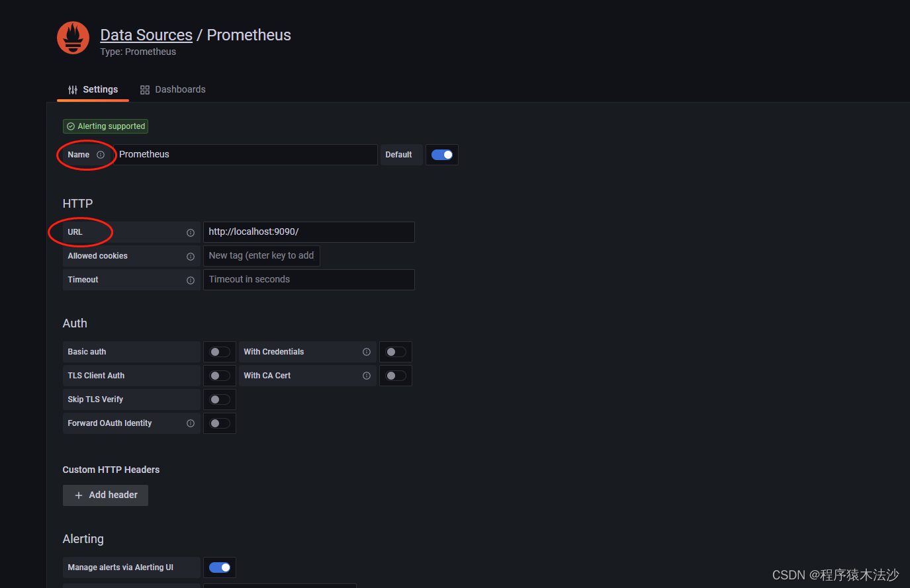This screenshot has height=588, width=910.
Task: Click the Custom HTTP Headers heading
Action: pos(111,470)
